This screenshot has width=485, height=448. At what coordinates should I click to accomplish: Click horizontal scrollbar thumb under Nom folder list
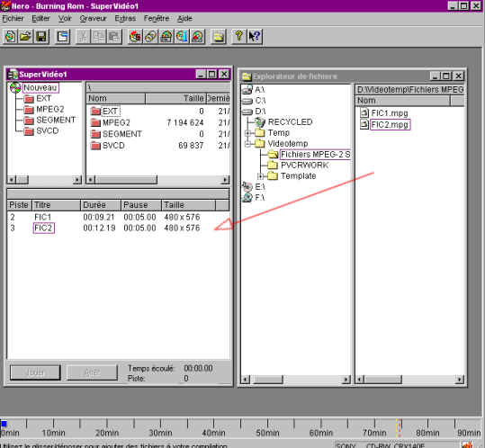[126, 180]
